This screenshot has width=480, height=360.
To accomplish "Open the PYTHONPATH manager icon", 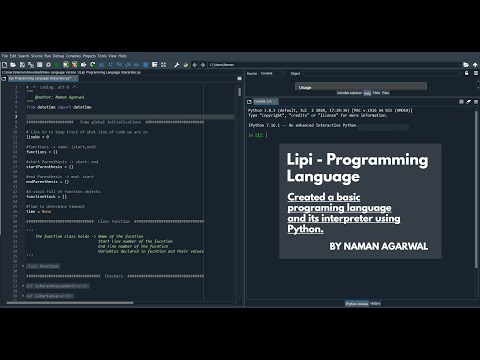I will click(x=186, y=65).
